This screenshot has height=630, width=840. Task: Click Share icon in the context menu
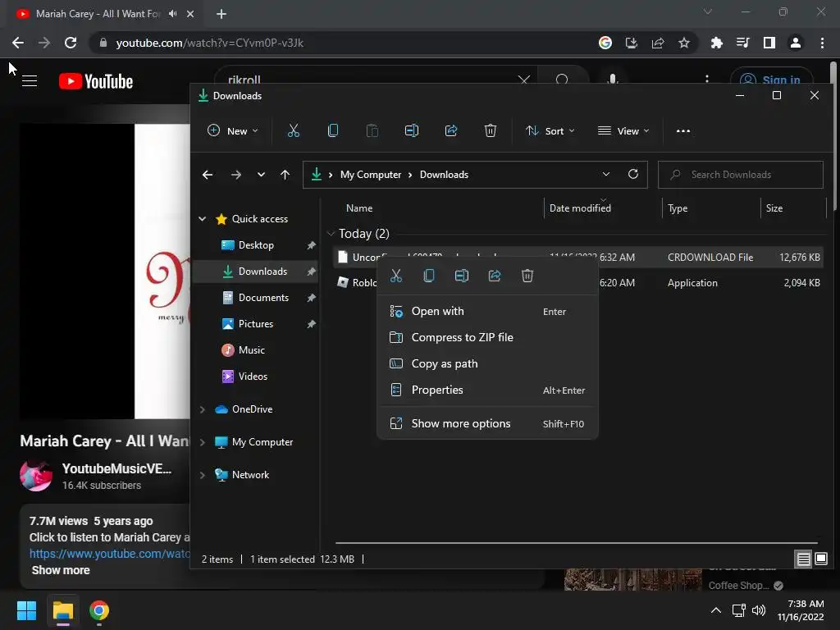(x=495, y=276)
